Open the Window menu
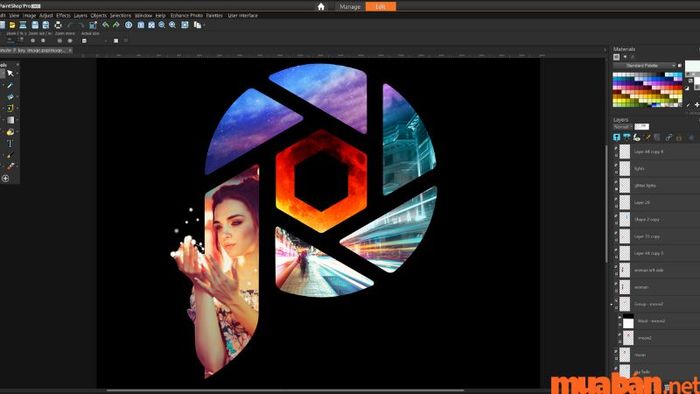The image size is (700, 394). coord(143,15)
